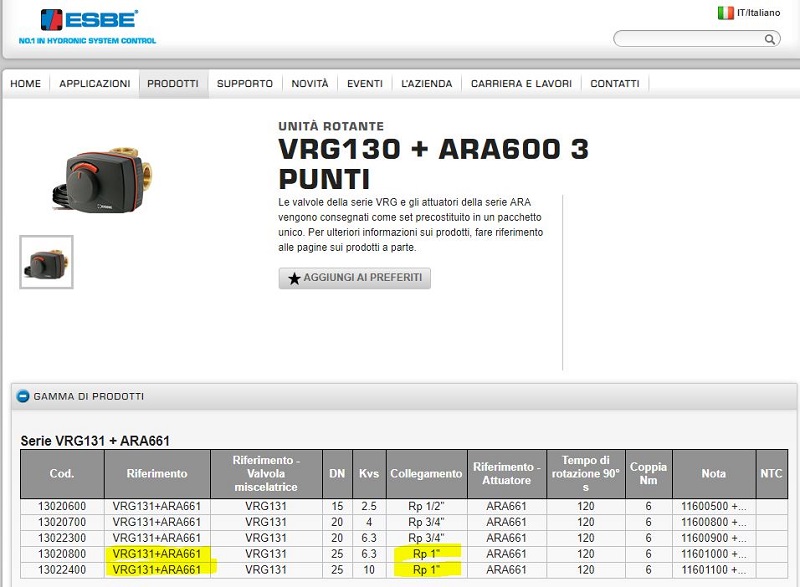Go to APPLICAZIONI in the navigation bar
This screenshot has width=800, height=587.
94,84
